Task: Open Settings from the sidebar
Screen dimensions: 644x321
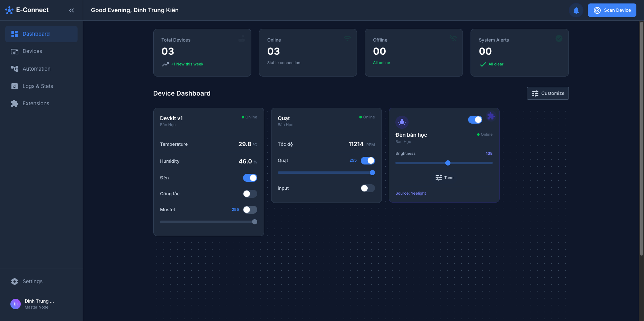Action: click(32, 282)
